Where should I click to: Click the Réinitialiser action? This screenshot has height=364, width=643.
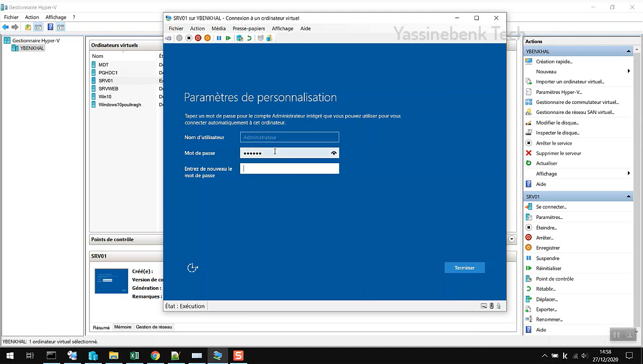[549, 268]
